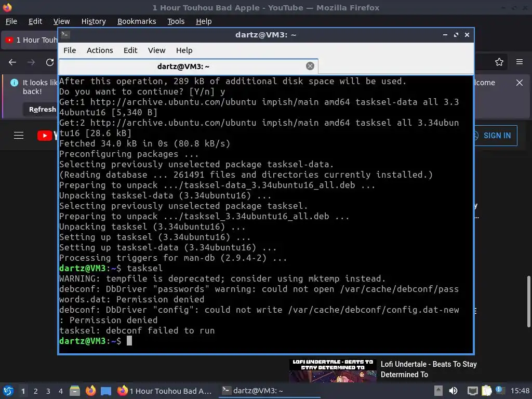532x399 pixels.
Task: Click "Preconfiguring packages ..." line
Action: (x=129, y=154)
